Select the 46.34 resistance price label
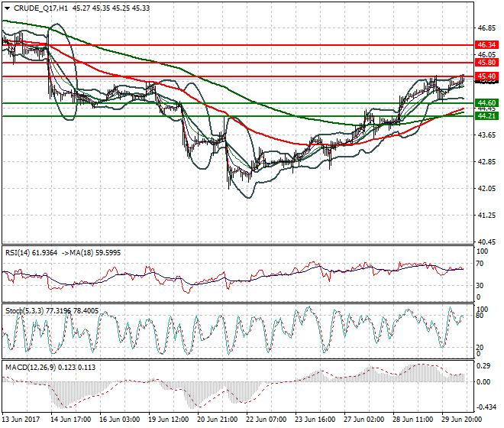Viewport: 504px width, 428px height. point(486,45)
